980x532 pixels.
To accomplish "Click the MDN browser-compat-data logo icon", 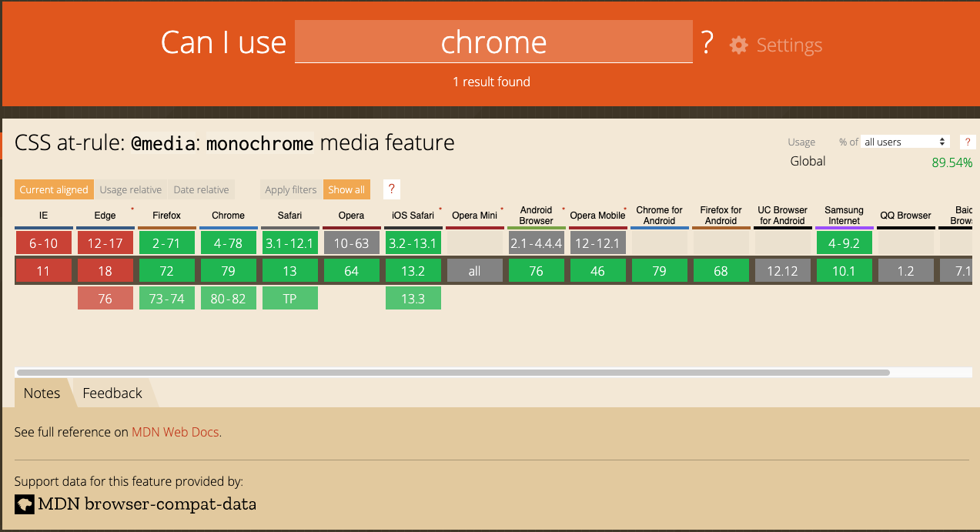I will coord(25,504).
